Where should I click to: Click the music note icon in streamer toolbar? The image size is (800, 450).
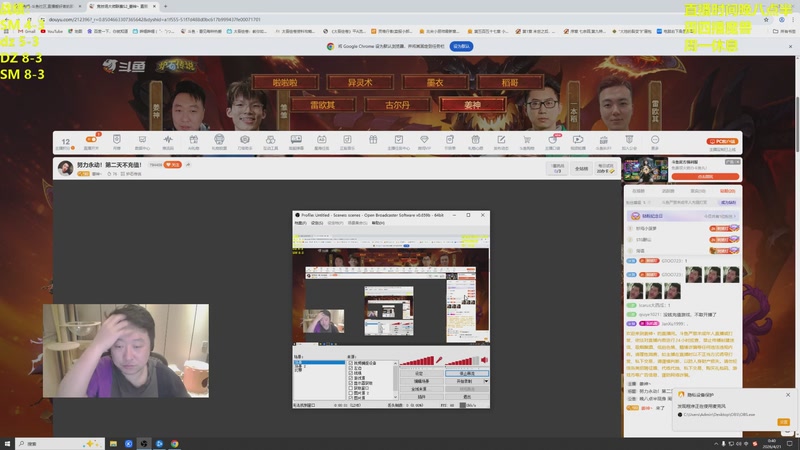[x=347, y=139]
